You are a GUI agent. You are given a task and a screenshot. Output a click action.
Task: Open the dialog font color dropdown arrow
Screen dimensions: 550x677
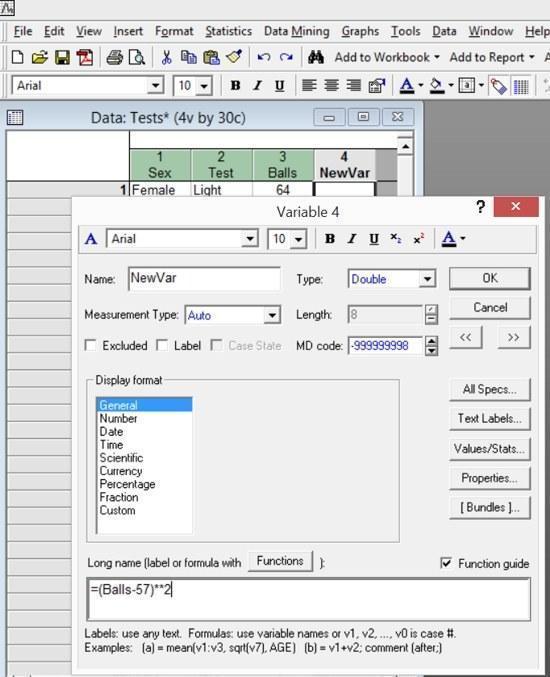coord(463,238)
